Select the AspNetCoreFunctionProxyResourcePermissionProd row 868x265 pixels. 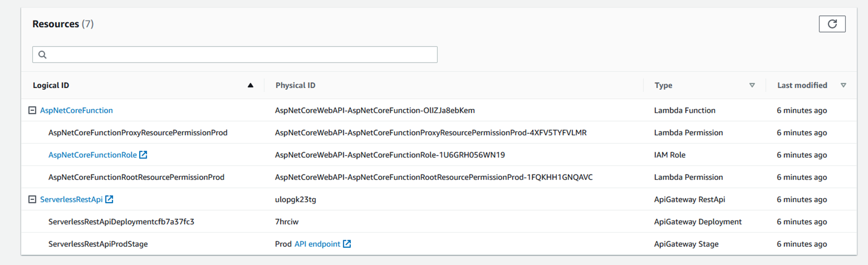[x=439, y=132]
